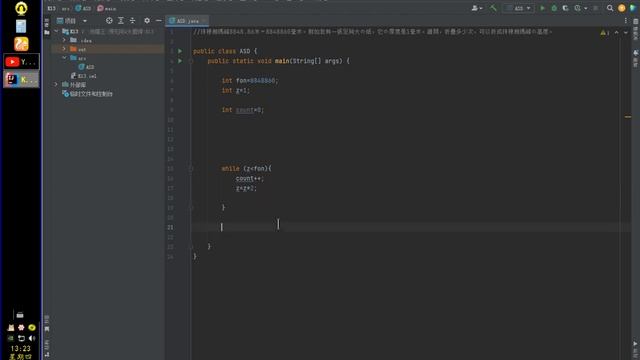The width and height of the screenshot is (640, 360).
Task: Click the src breadcrumb in the navigation bar
Action: pos(66,8)
